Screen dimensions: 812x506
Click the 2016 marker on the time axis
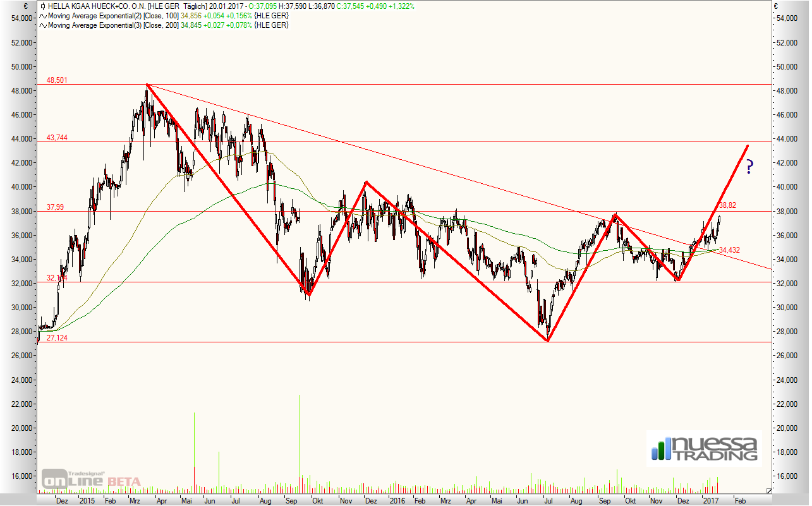pyautogui.click(x=397, y=500)
